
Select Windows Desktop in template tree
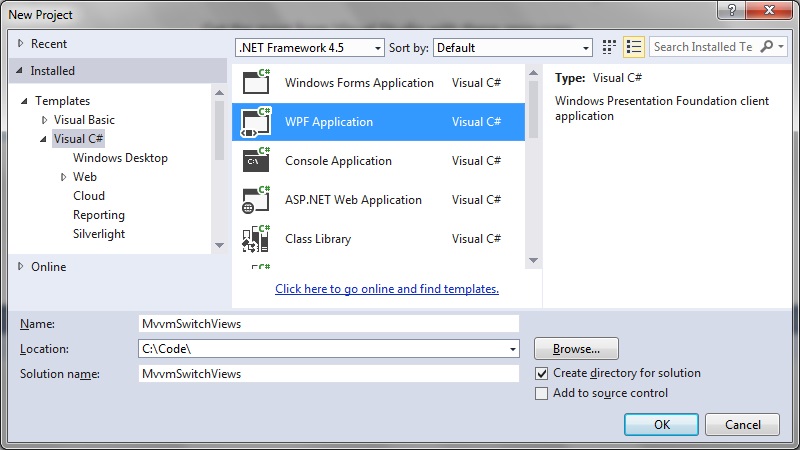(x=120, y=158)
